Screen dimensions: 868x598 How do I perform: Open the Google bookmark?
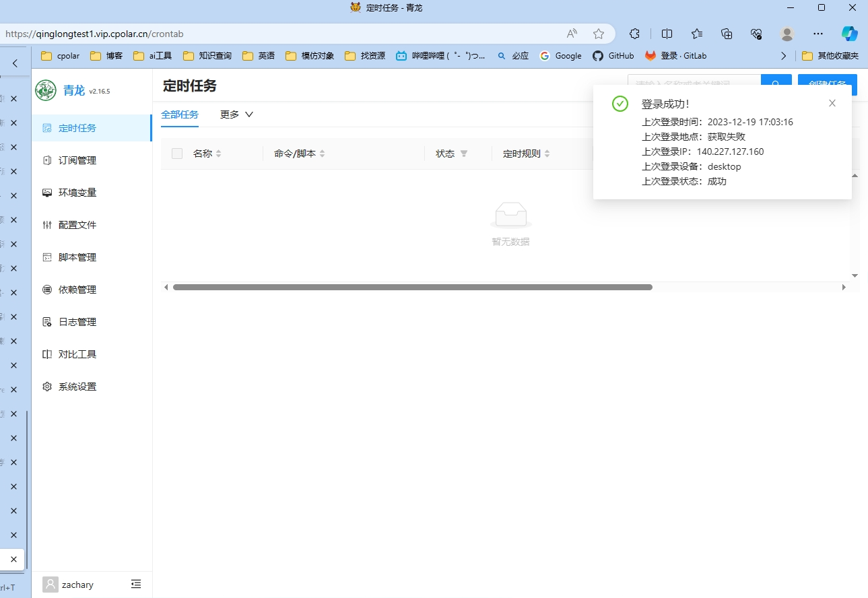pos(561,56)
